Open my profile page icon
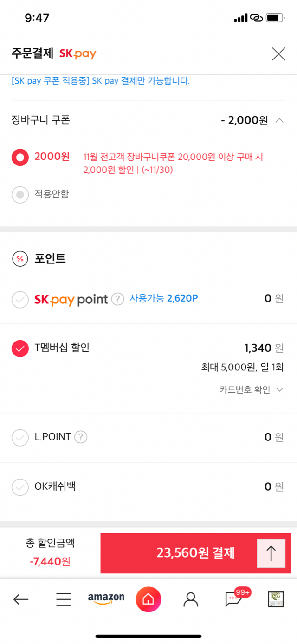This screenshot has width=297, height=644. tap(191, 599)
